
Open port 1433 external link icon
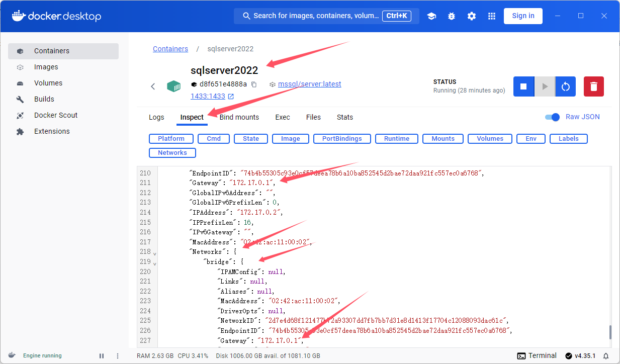tap(231, 97)
